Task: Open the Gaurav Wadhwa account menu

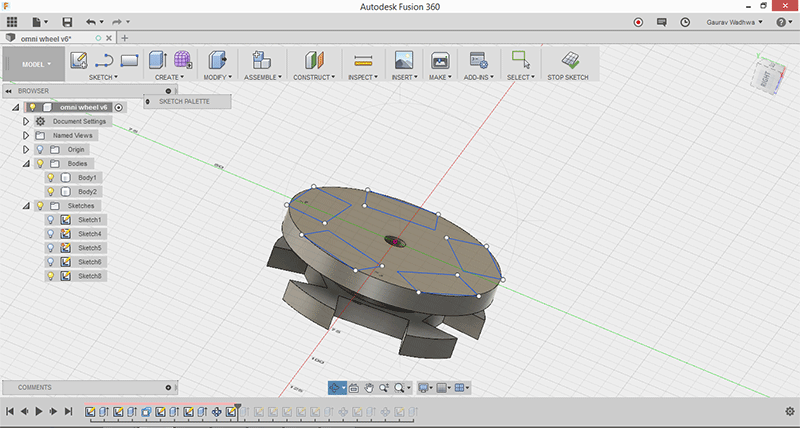Action: (x=733, y=21)
